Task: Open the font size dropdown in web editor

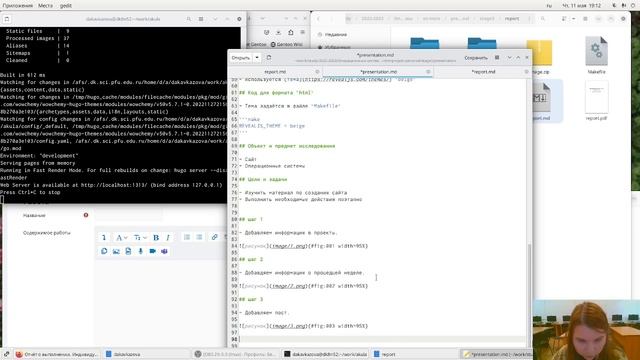Action: pyautogui.click(x=140, y=238)
